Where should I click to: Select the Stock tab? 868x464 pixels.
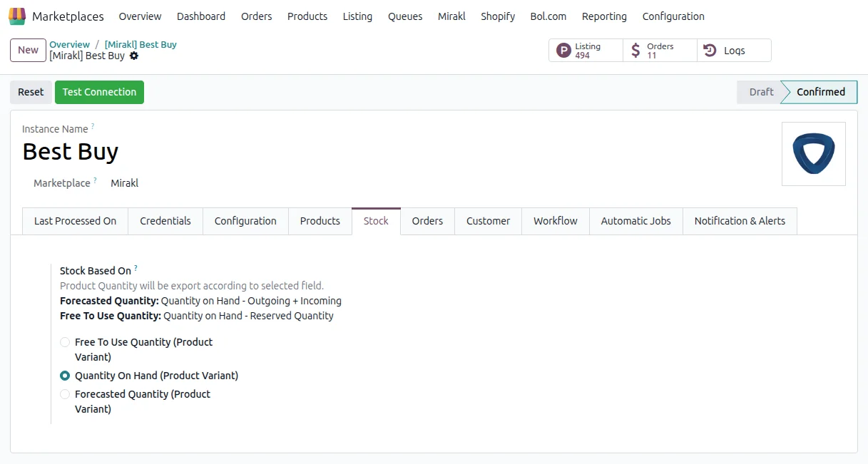point(376,221)
